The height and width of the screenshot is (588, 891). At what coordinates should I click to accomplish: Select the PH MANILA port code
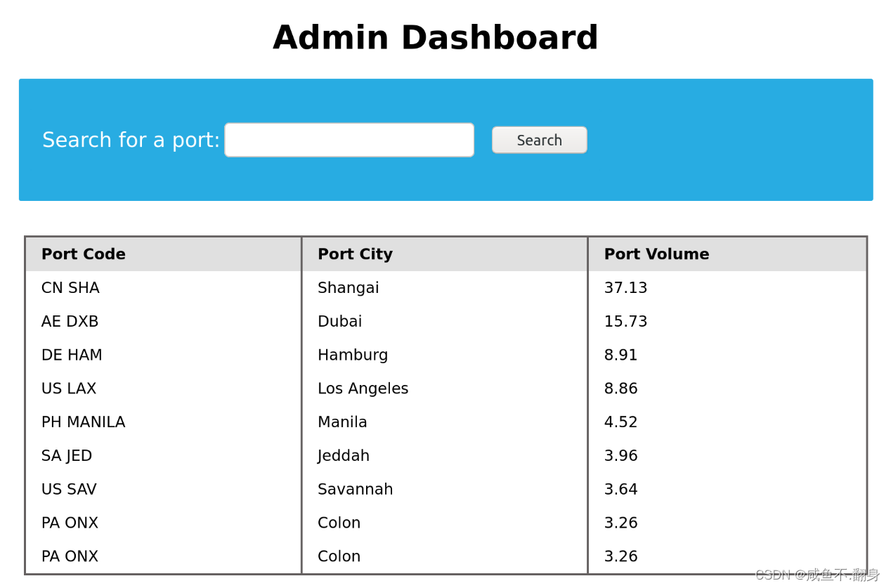click(83, 422)
